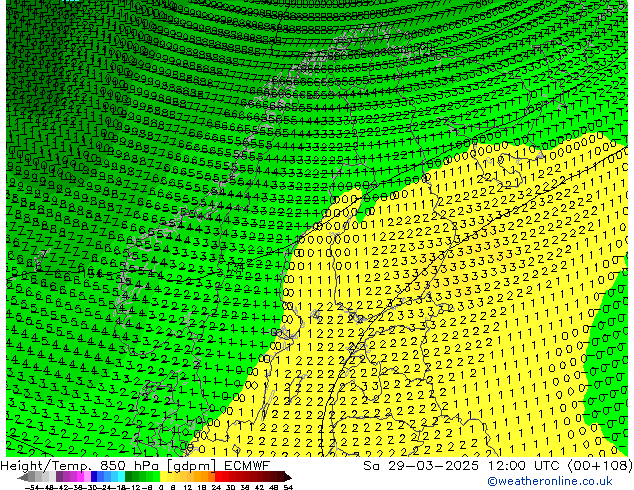Click the 54 value at legend's right end

tap(287, 487)
